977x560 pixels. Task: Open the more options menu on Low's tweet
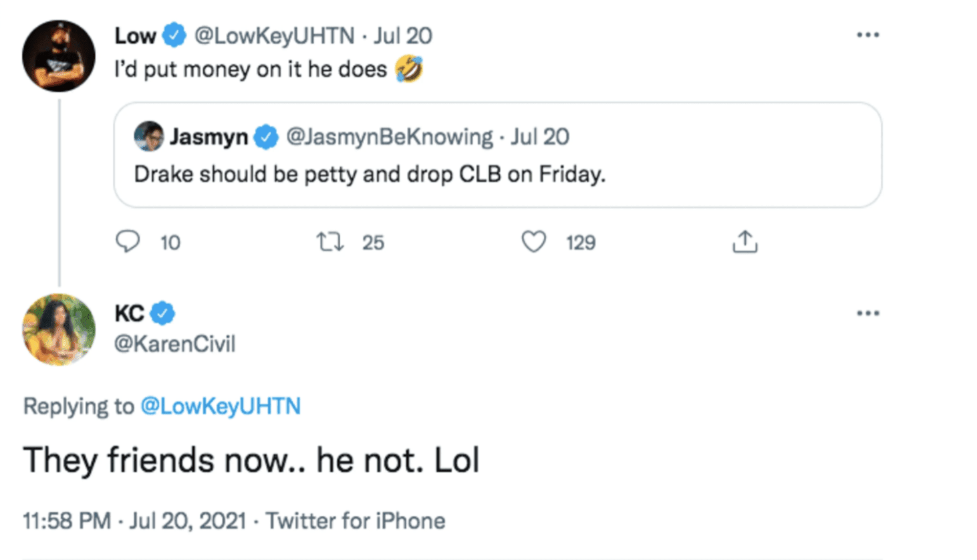coord(867,35)
